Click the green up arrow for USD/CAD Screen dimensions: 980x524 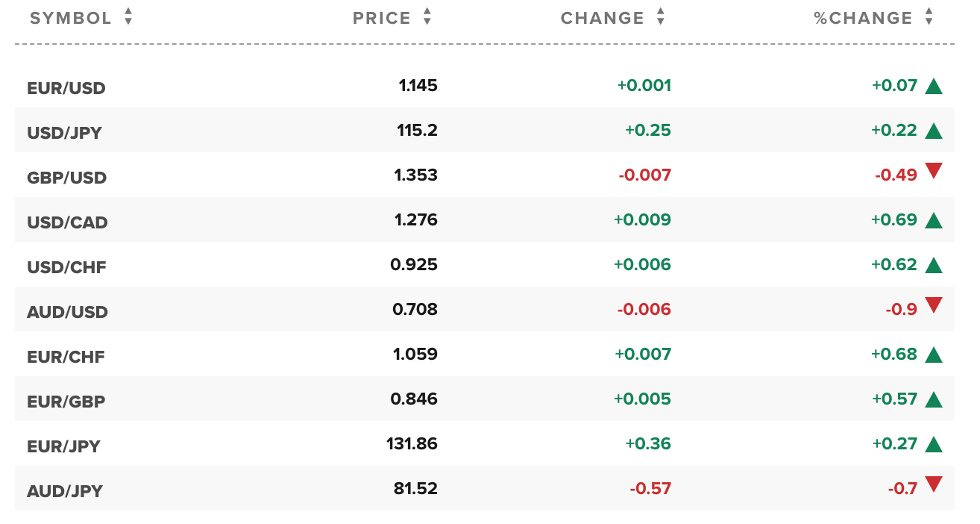tap(933, 220)
